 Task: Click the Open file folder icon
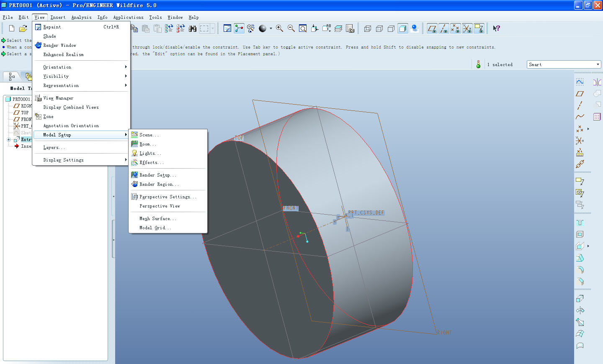click(23, 28)
